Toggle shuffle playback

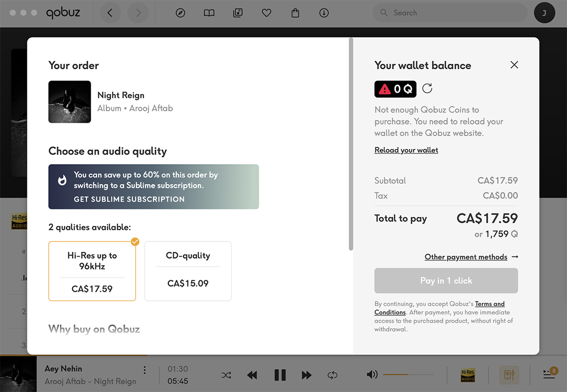pyautogui.click(x=226, y=375)
